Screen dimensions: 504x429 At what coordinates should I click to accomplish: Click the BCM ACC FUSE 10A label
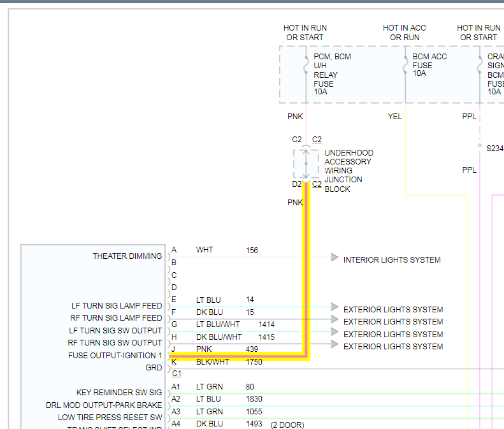coord(429,65)
